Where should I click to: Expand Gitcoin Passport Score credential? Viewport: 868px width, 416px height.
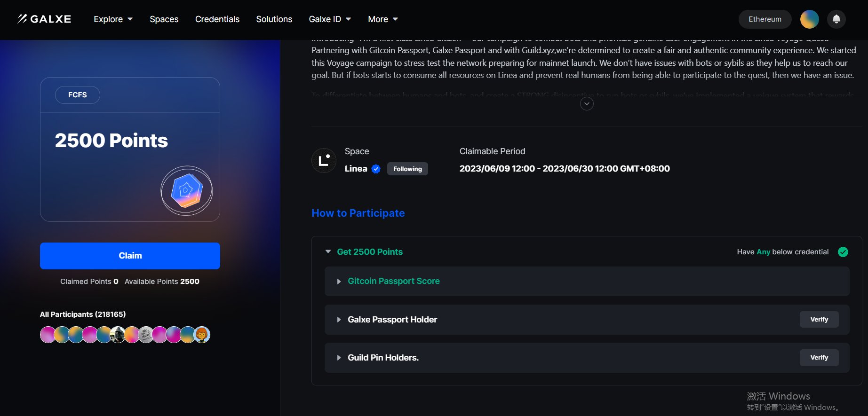tap(339, 282)
